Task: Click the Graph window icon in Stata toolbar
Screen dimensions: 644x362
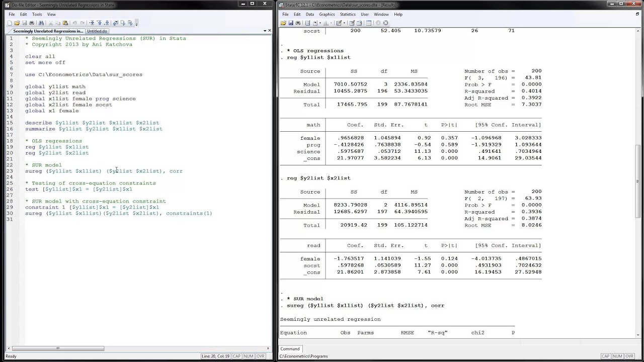Action: 326,23
